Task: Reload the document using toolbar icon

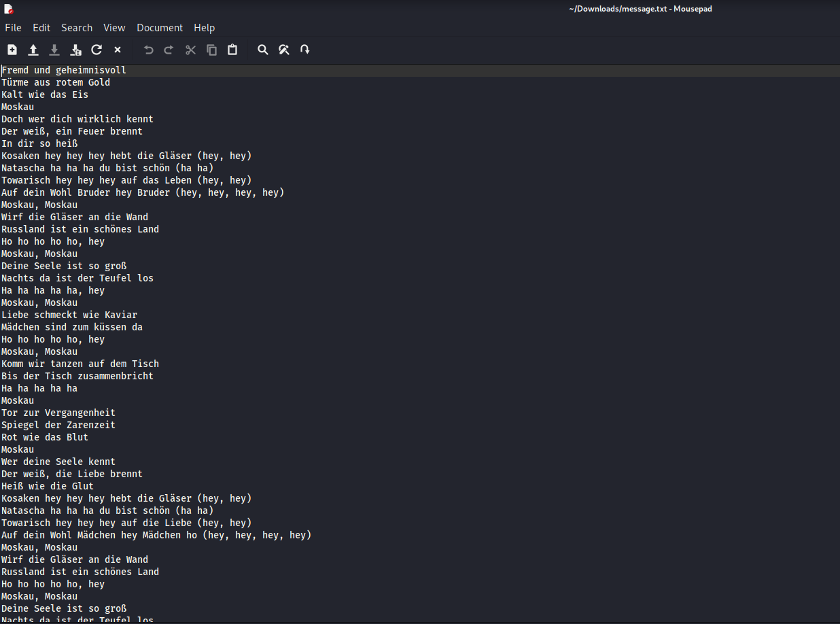Action: coord(97,50)
